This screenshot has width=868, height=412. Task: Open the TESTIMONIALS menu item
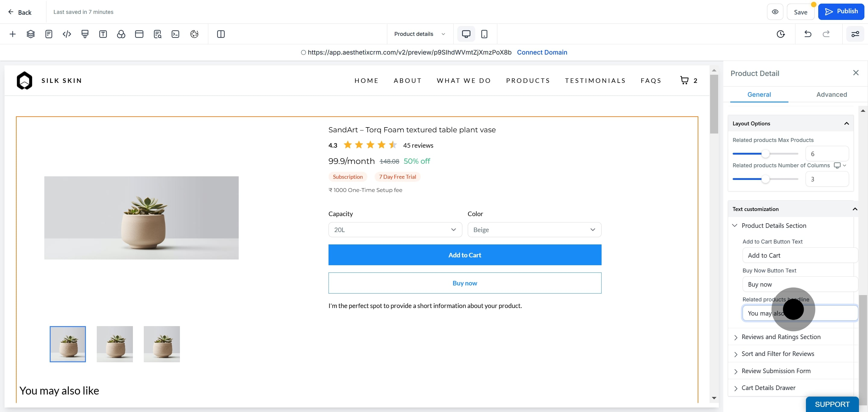(x=596, y=80)
